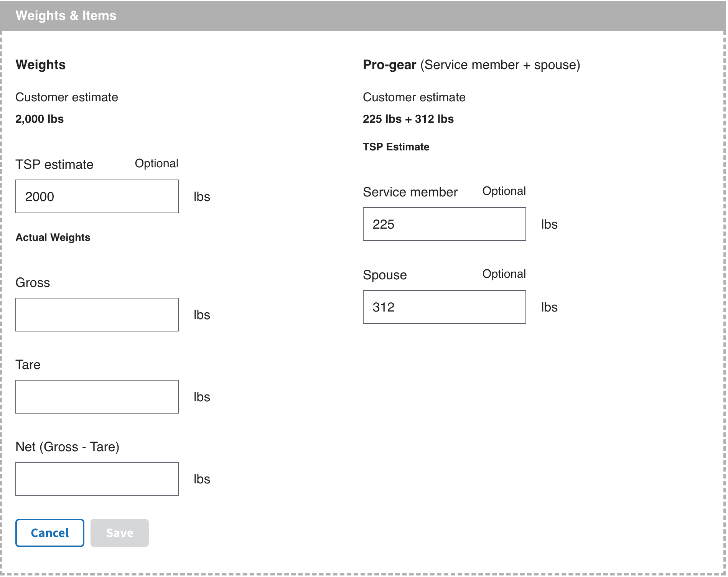Click the Net (Gross - Tare) input

click(x=97, y=479)
